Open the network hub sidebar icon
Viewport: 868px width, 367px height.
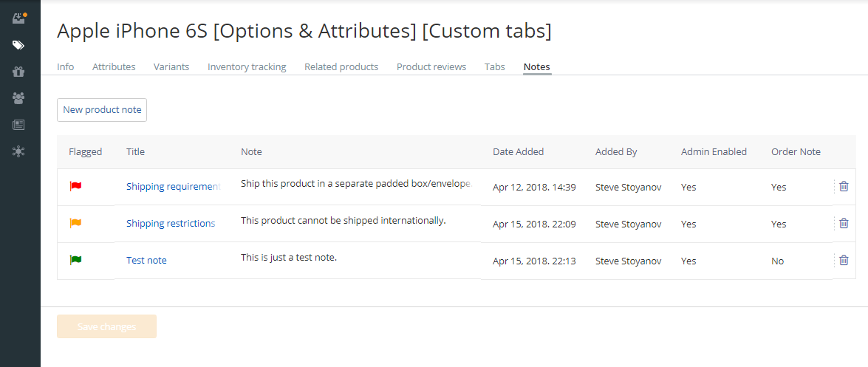point(18,151)
